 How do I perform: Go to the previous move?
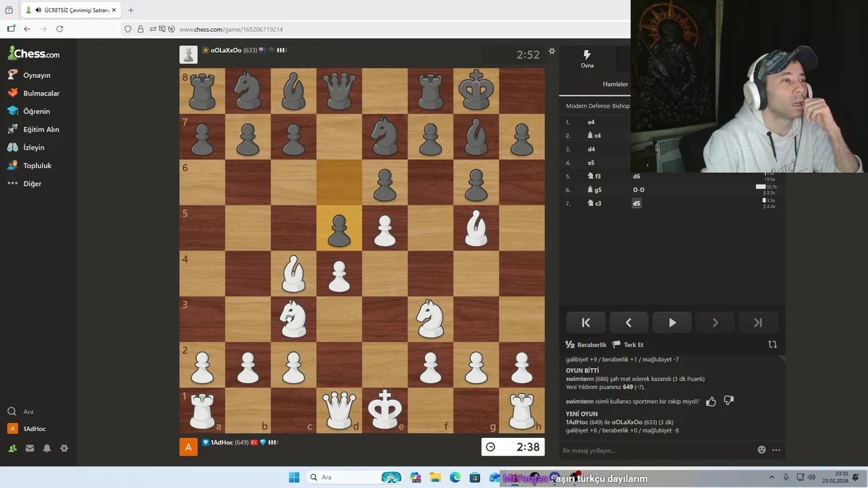tap(629, 323)
